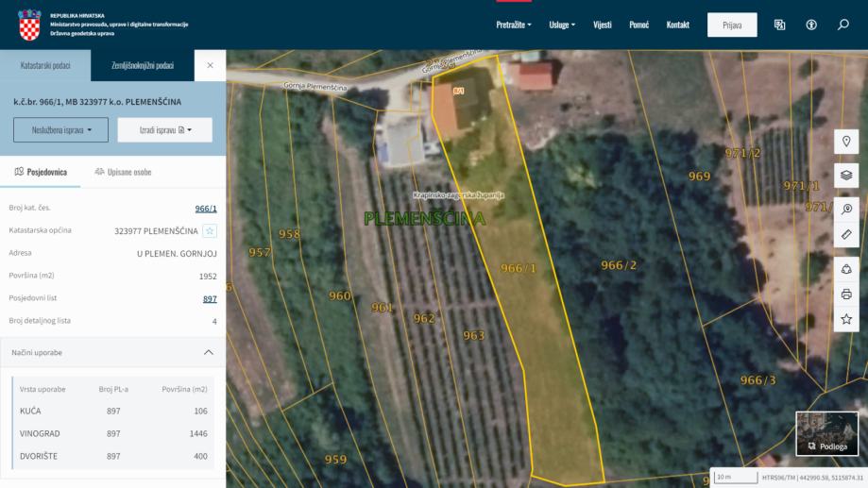Click the address U PLEMEN. GORNJOJ
The width and height of the screenshot is (868, 488).
click(x=177, y=253)
